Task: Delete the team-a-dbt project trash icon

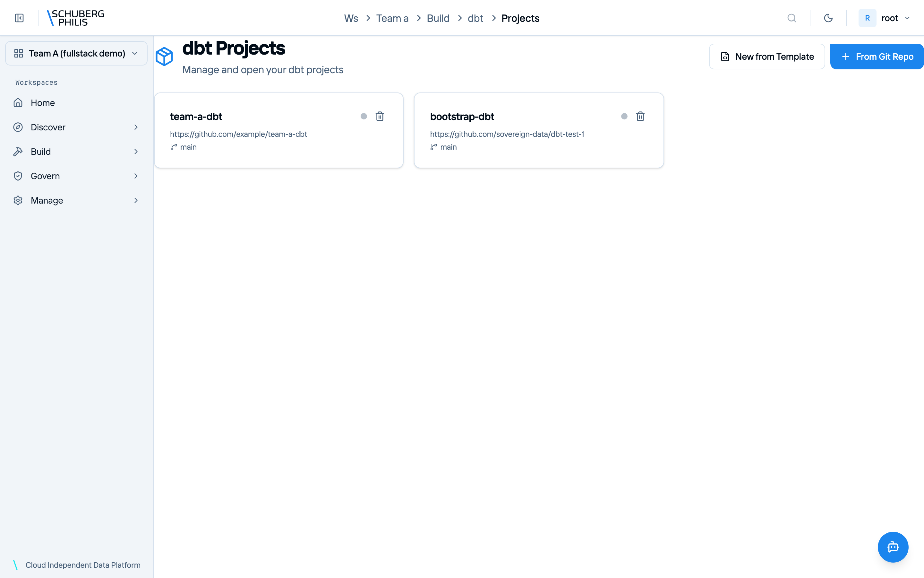Action: click(380, 116)
